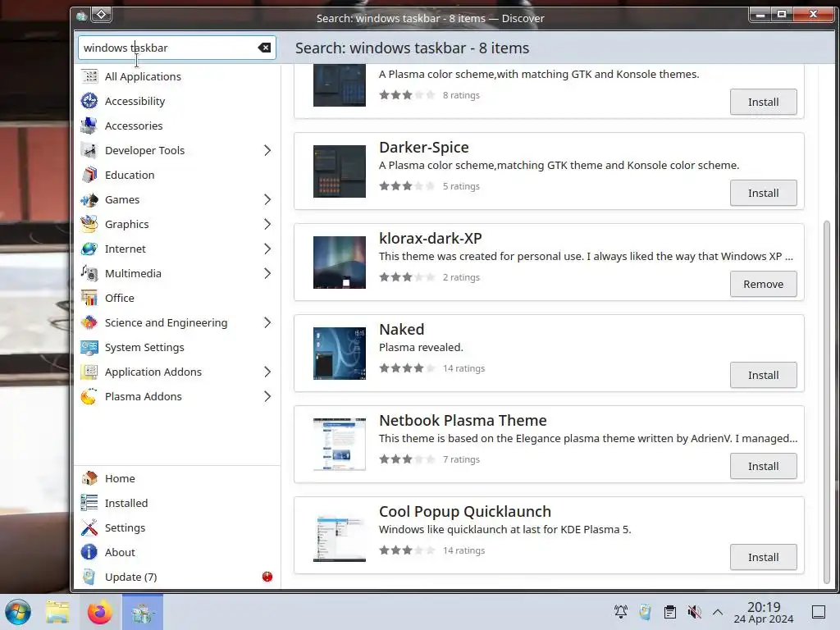Install the Netbook Plasma Theme
840x630 pixels.
point(763,466)
